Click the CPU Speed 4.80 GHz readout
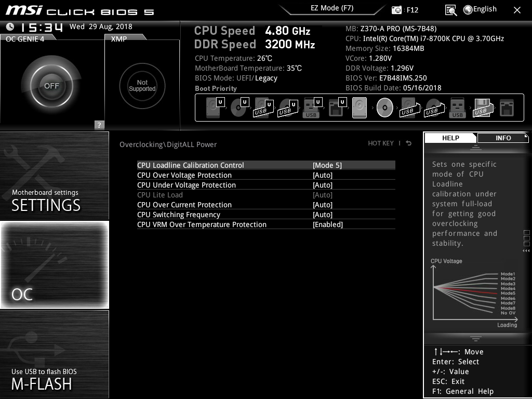Image resolution: width=532 pixels, height=399 pixels. pos(252,31)
